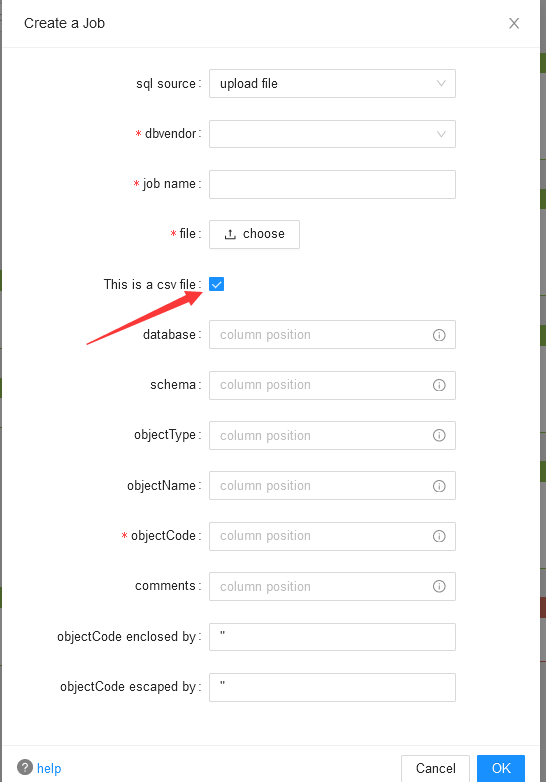Select the objectCode escaped by field

coord(332,687)
